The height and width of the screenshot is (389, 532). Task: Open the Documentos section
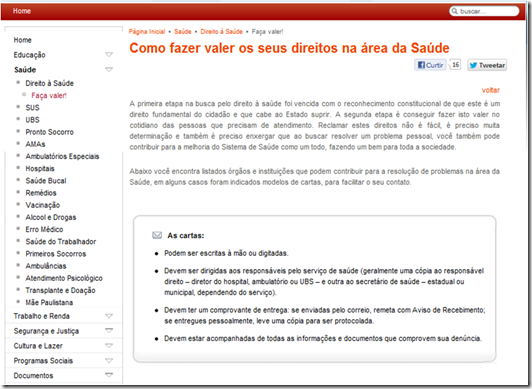[33, 375]
